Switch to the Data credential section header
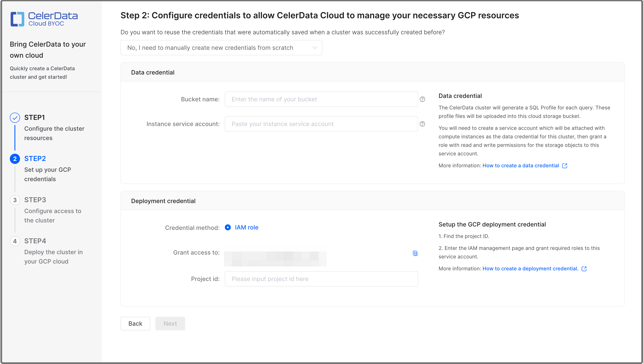 click(152, 72)
